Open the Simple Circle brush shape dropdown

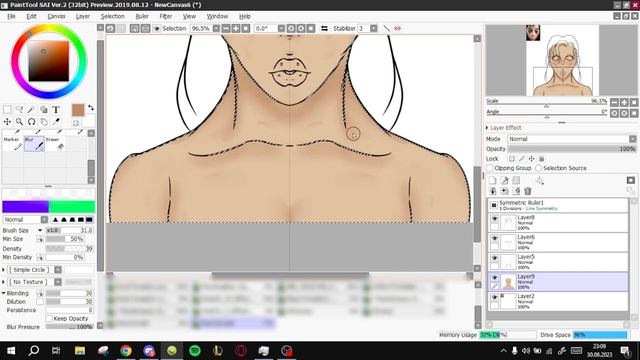coord(58,270)
